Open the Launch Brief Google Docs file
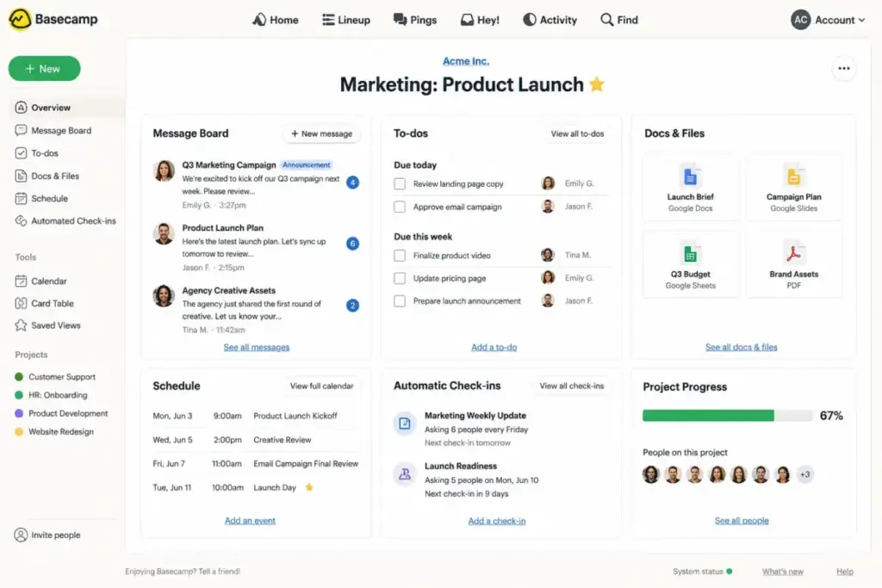The width and height of the screenshot is (882, 588). pos(690,188)
